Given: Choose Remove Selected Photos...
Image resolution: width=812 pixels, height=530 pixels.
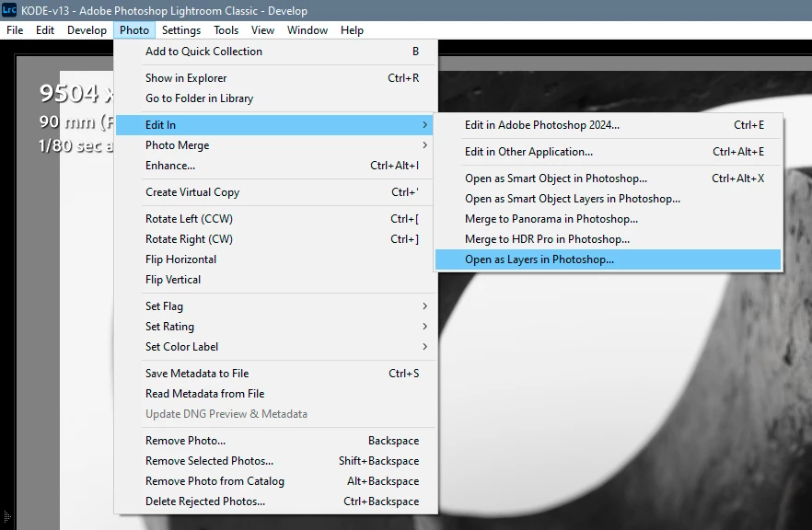Looking at the screenshot, I should click(x=275, y=461).
